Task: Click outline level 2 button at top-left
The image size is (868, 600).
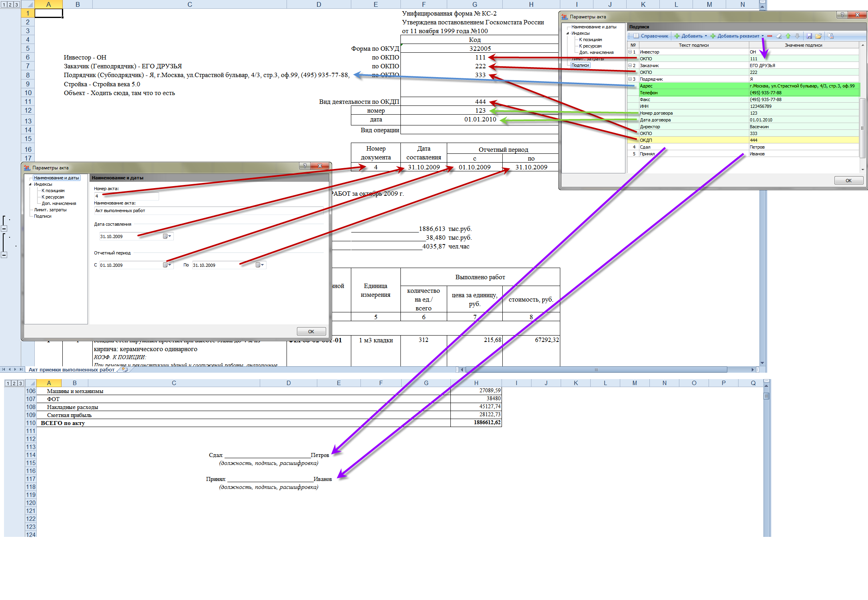Action: tap(10, 4)
